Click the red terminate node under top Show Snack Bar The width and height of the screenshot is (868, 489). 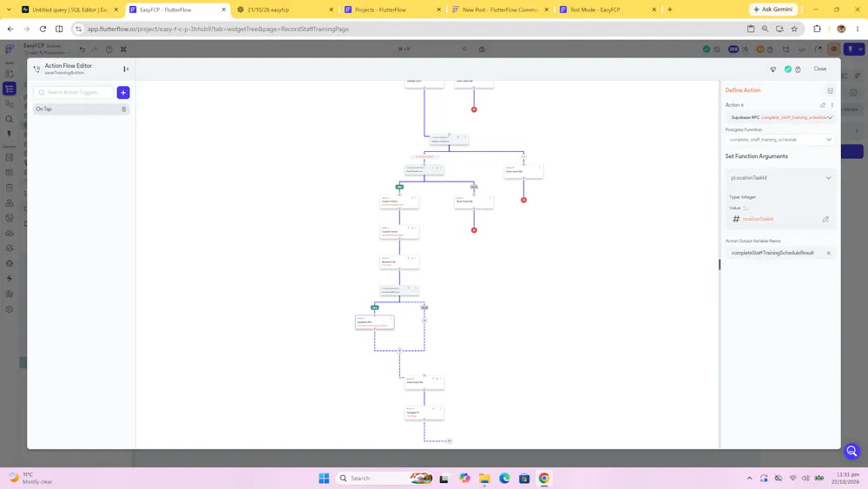tap(474, 109)
